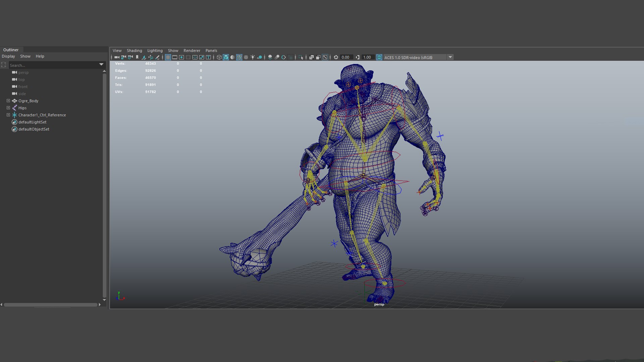Select the persp camera in Outliner
Image resolution: width=644 pixels, height=362 pixels.
click(x=23, y=72)
